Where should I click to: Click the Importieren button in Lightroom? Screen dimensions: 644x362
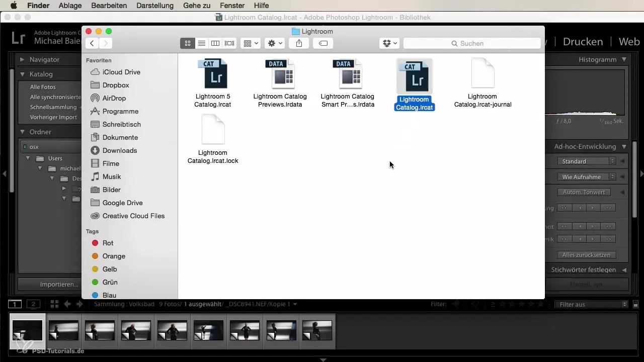tap(59, 284)
